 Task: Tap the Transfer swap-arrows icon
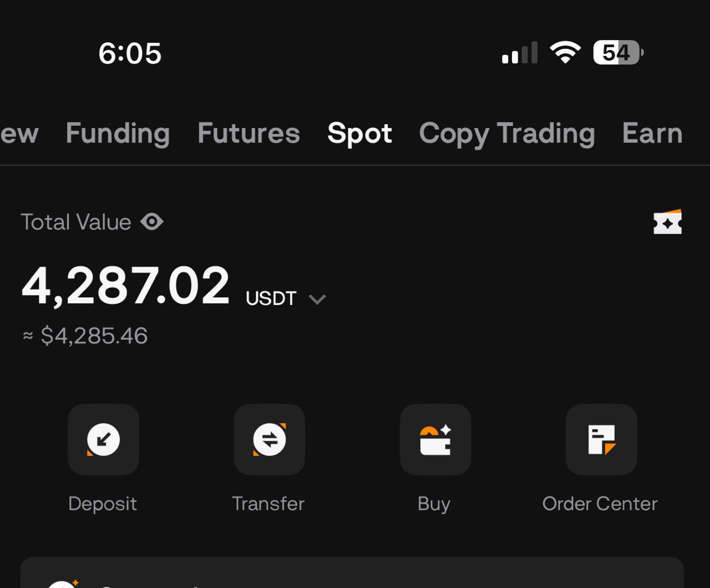(x=269, y=439)
